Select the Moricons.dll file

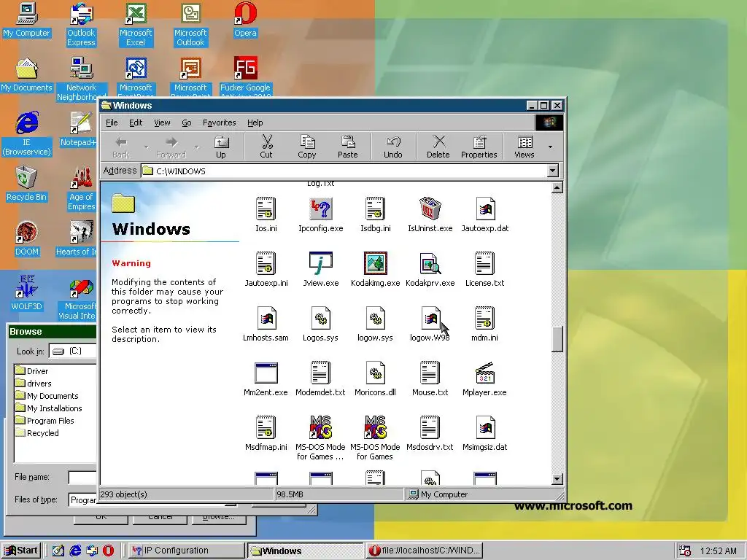376,378
